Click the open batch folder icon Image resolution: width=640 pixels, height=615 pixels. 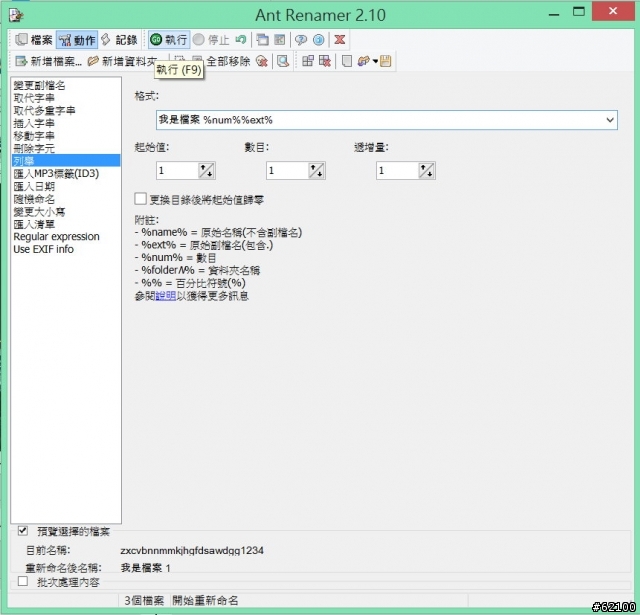click(363, 61)
